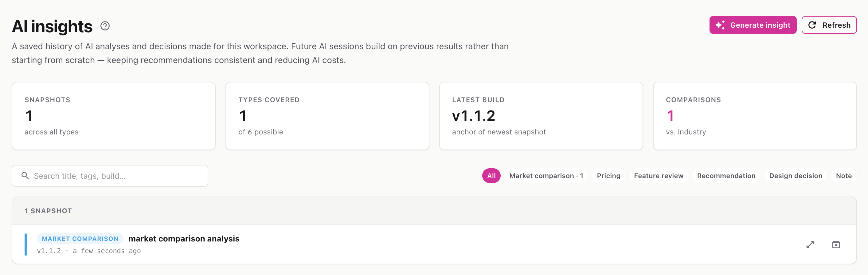Focus the Search title, tags, build field

click(110, 176)
